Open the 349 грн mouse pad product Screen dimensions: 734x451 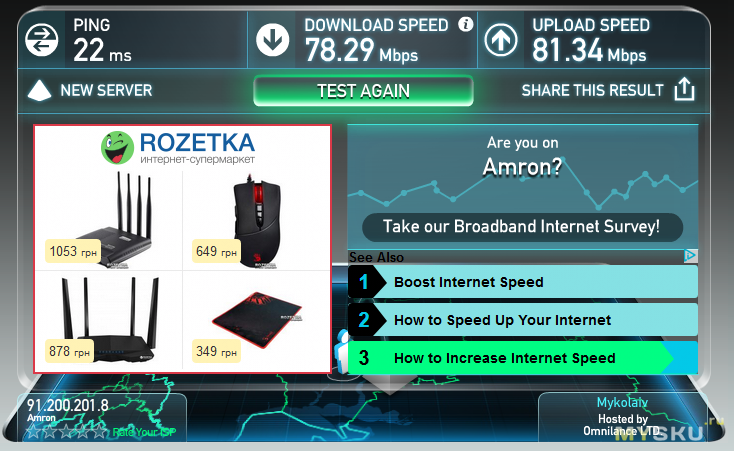point(257,321)
